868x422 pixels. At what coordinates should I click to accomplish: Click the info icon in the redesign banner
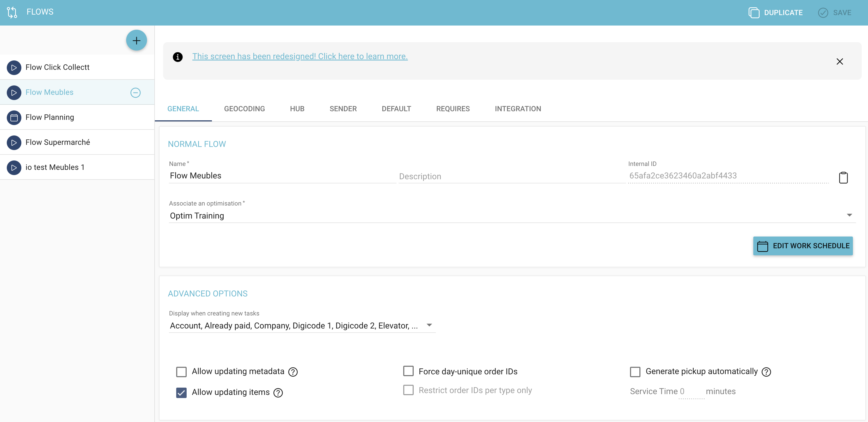pyautogui.click(x=178, y=57)
